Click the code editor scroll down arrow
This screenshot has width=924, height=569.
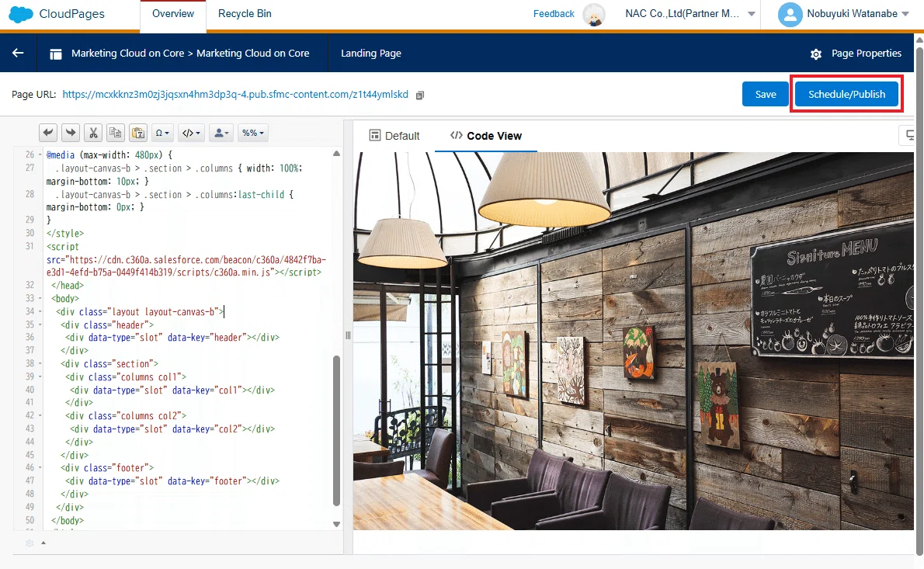[x=336, y=524]
